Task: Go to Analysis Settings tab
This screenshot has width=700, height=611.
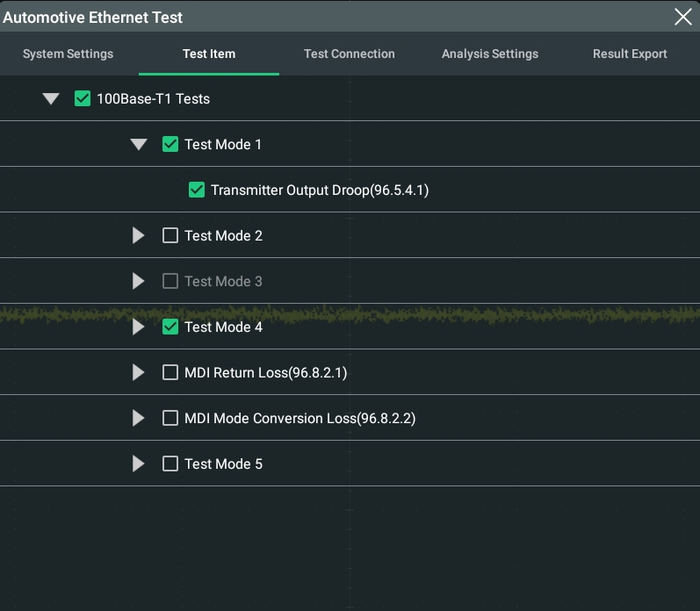Action: tap(490, 54)
